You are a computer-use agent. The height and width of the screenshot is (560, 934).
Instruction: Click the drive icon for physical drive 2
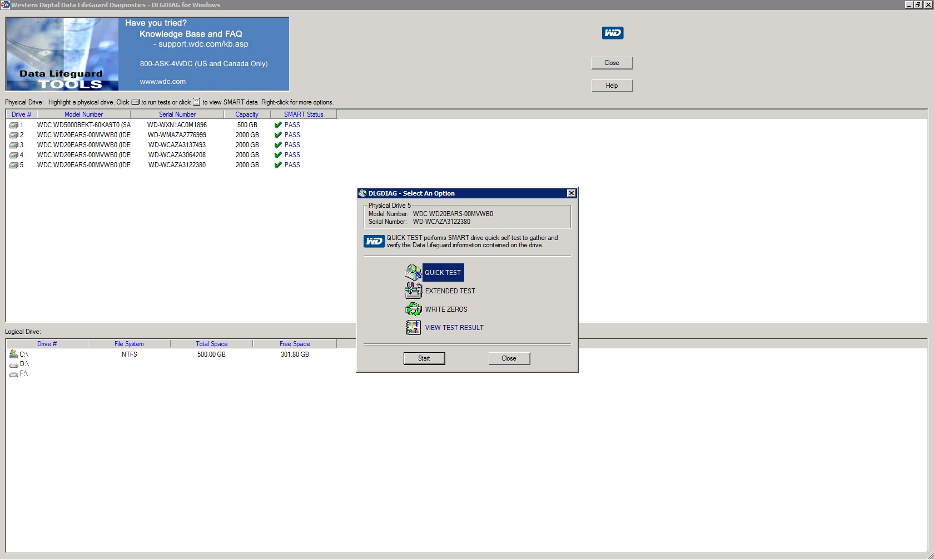tap(14, 135)
